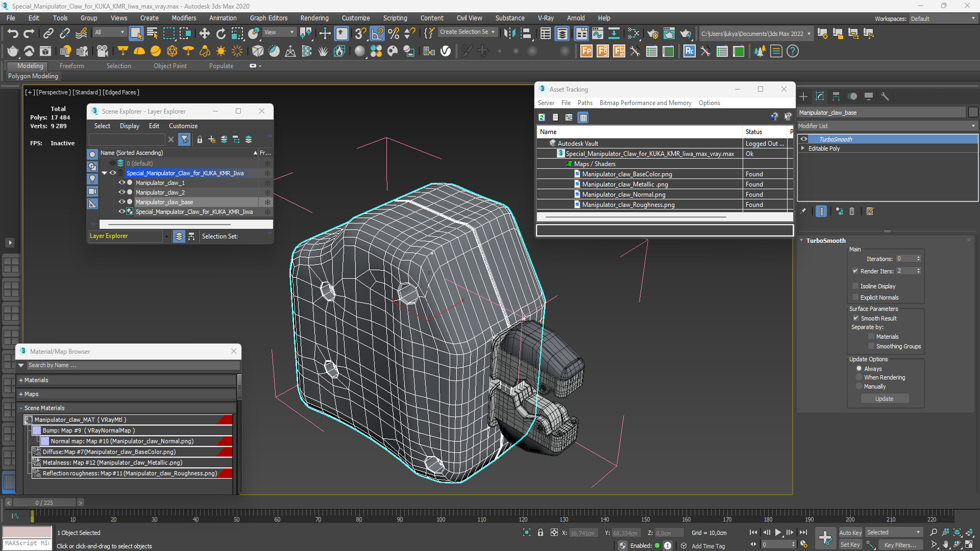Click the lock icon in Scene Explorer toolbar
Screen dimensions: 980x551
[x=200, y=139]
